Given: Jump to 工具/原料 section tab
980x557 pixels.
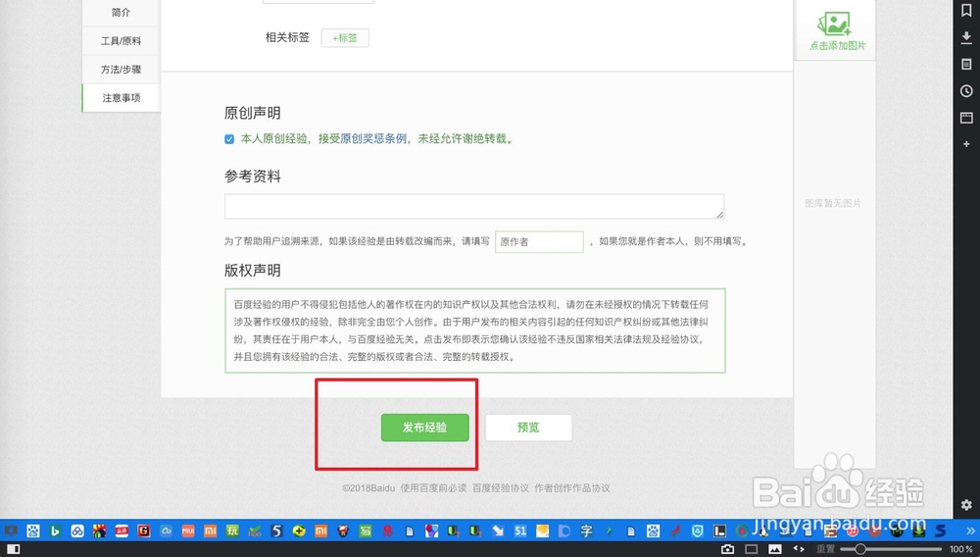Looking at the screenshot, I should (x=121, y=40).
